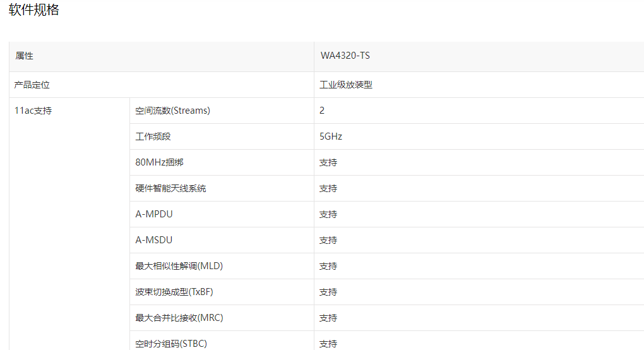
Task: Select the 空时分组码(STBC) label
Action: 171,344
